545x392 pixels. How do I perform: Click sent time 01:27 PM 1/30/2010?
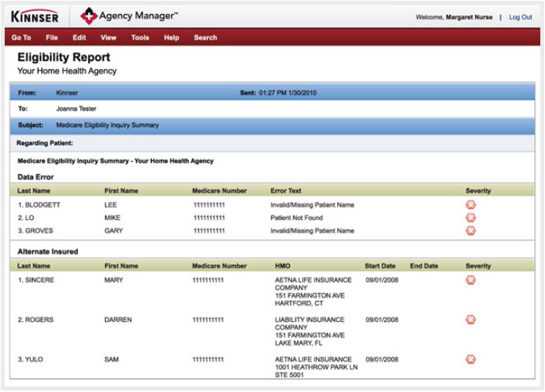pos(288,93)
